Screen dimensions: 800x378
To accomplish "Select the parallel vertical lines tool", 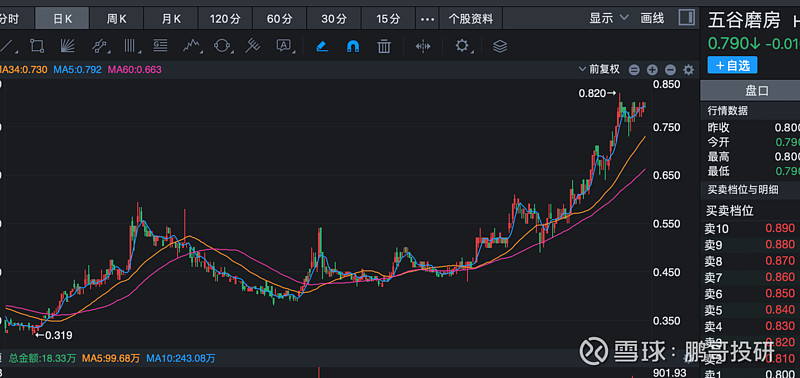I will pos(133,46).
